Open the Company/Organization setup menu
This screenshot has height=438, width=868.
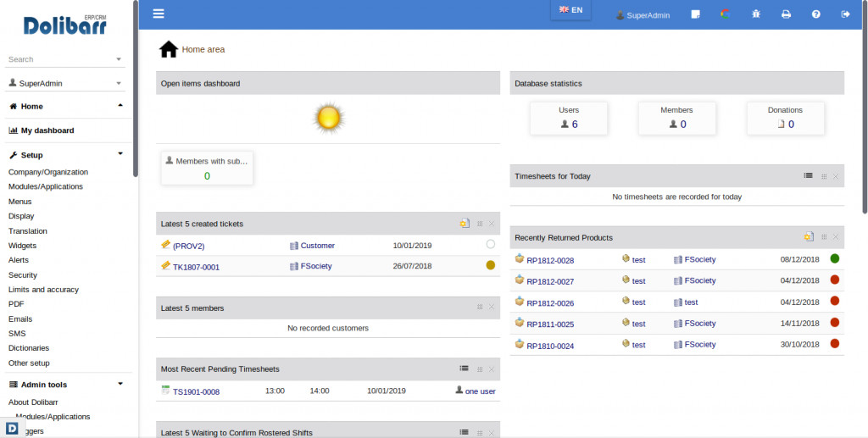coord(48,172)
